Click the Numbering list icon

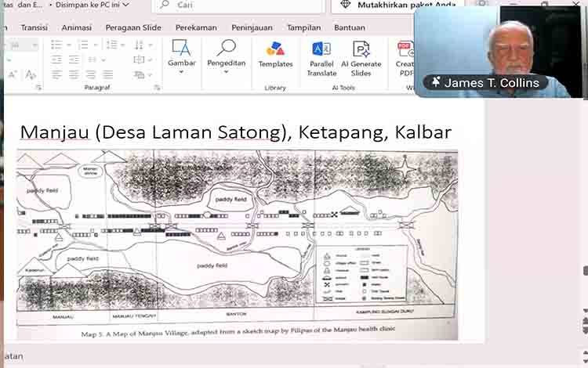(x=84, y=45)
